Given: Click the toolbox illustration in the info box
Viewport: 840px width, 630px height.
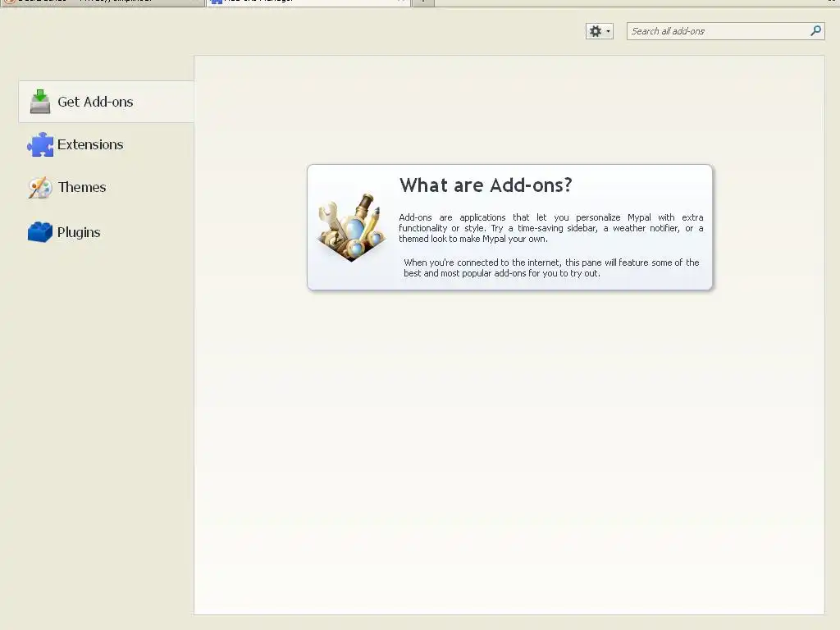Looking at the screenshot, I should (x=352, y=228).
